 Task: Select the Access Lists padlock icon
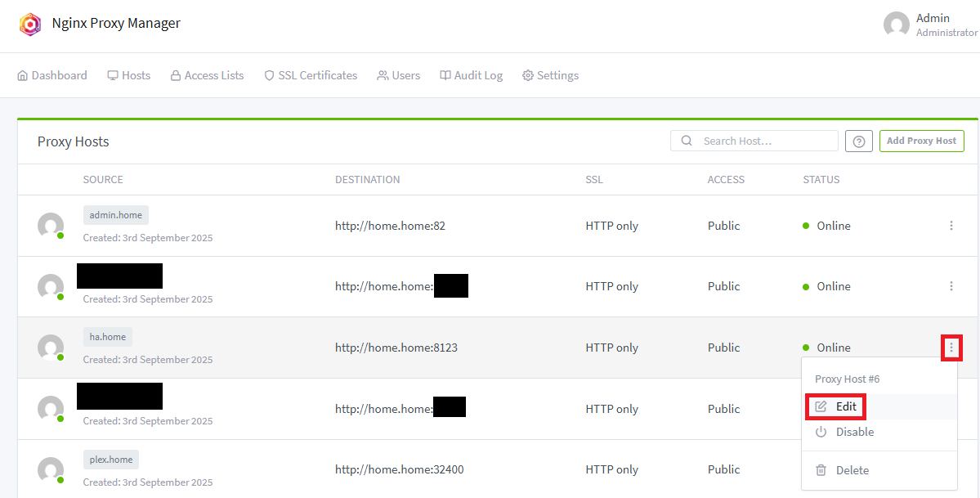(x=175, y=75)
